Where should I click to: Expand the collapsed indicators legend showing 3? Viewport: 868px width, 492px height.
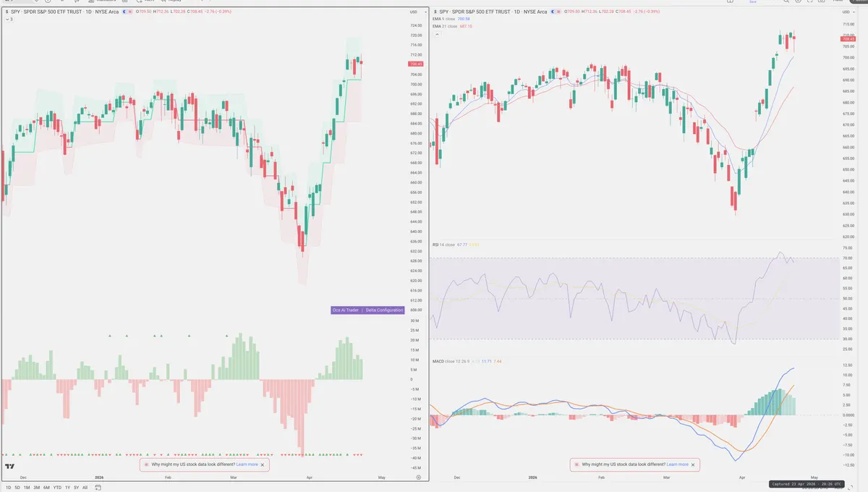9,19
